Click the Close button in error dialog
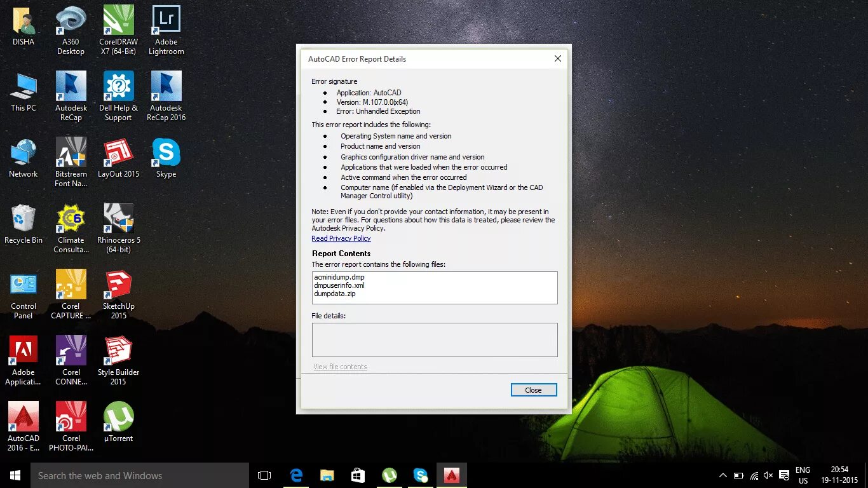Viewport: 868px width, 488px height. point(534,390)
